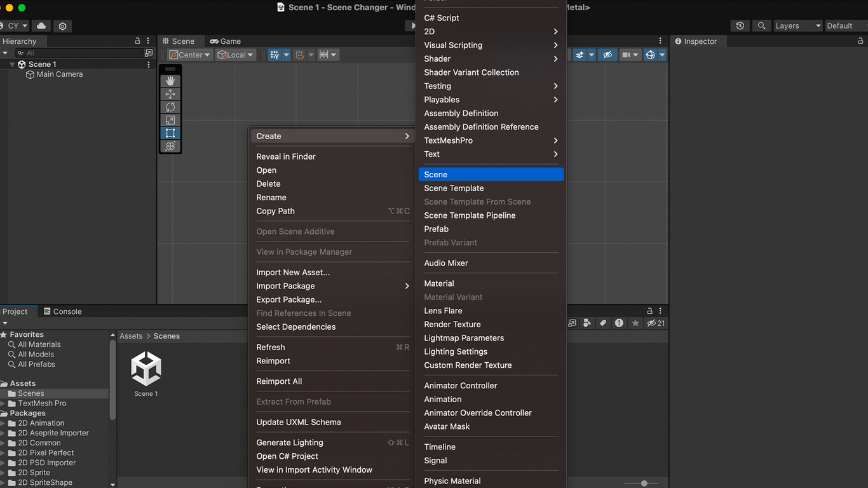Toggle hidden objects visibility in Scene view
This screenshot has width=868, height=488.
(x=607, y=55)
